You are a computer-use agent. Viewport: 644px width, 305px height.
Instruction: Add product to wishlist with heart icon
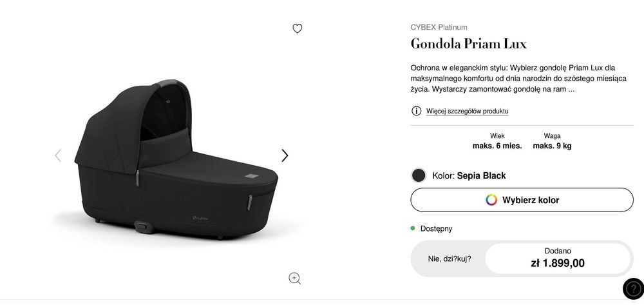[297, 28]
